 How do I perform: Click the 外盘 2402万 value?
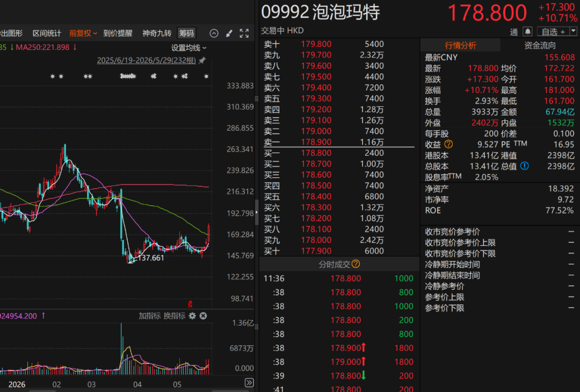click(484, 123)
